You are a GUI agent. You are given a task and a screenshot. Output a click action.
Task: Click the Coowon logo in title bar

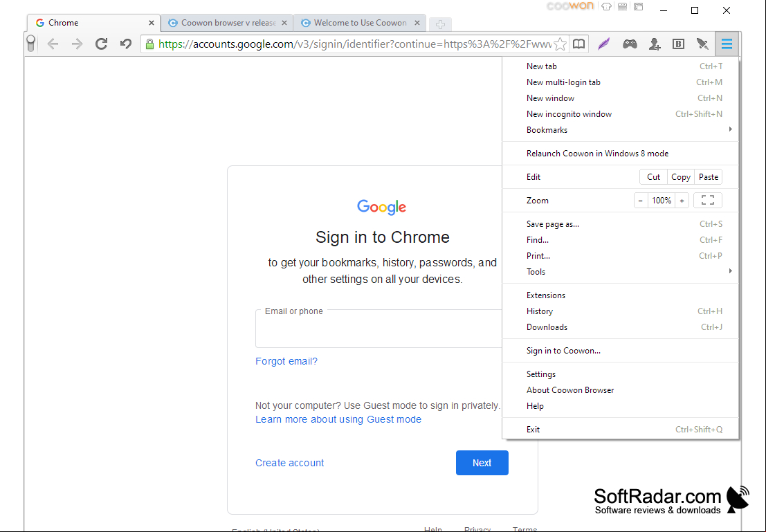coord(569,6)
